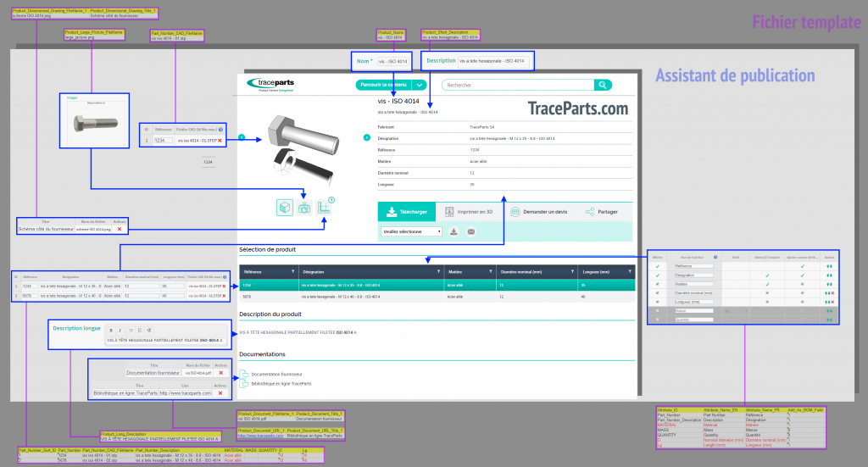This screenshot has height=467, width=868.
Task: Open the Veuillez sélectionner format dropdown
Action: [412, 231]
